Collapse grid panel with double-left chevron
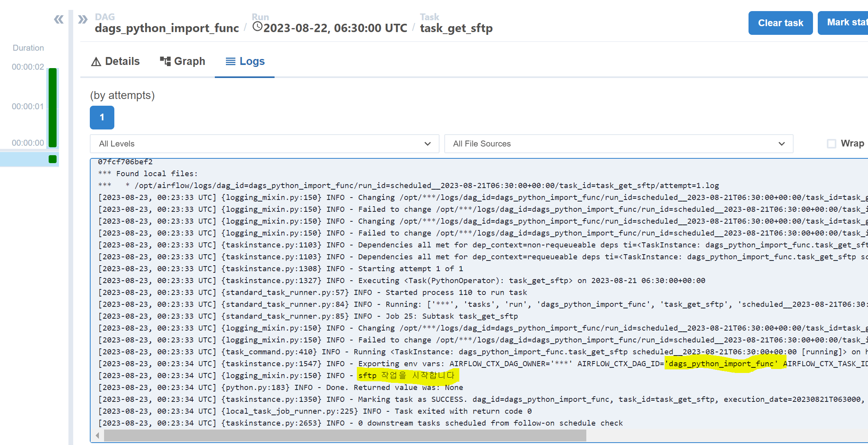This screenshot has width=868, height=445. click(x=59, y=19)
